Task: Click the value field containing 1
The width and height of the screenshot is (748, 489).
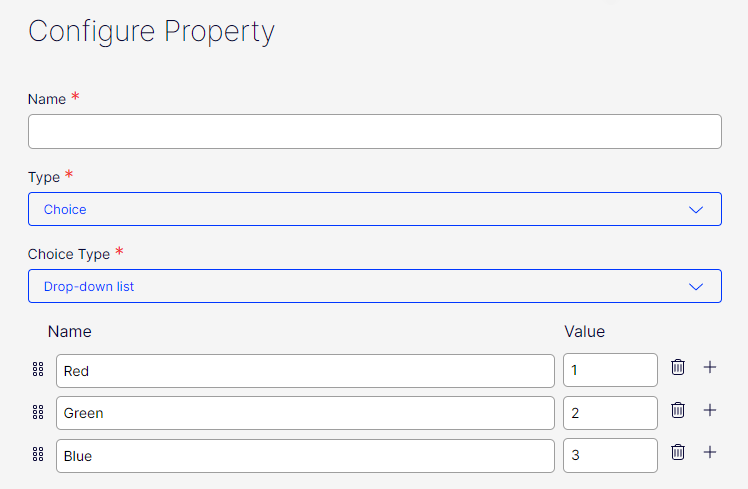Action: click(610, 371)
